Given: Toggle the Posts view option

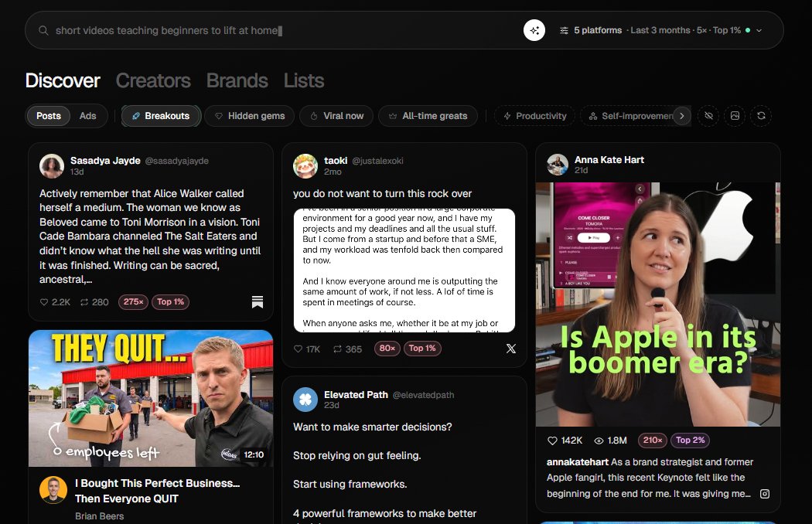Looking at the screenshot, I should point(49,116).
